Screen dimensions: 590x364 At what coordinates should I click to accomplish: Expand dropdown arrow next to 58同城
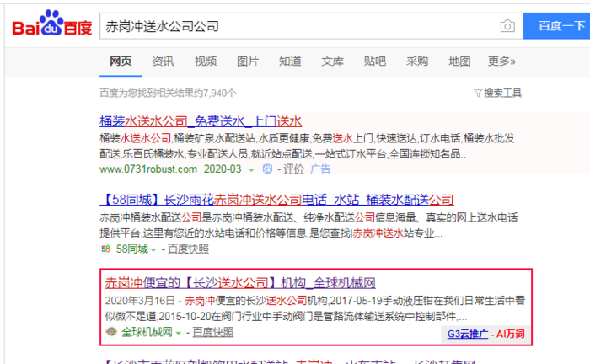(153, 249)
